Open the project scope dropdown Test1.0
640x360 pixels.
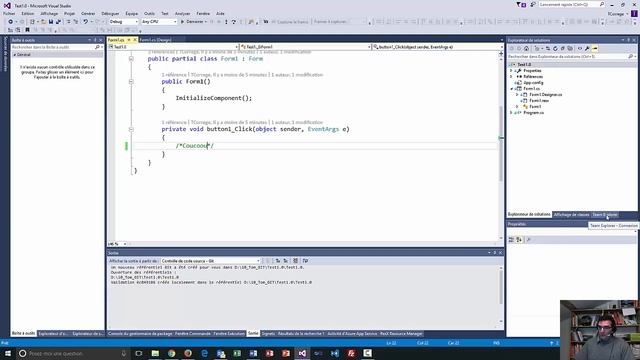coord(173,47)
